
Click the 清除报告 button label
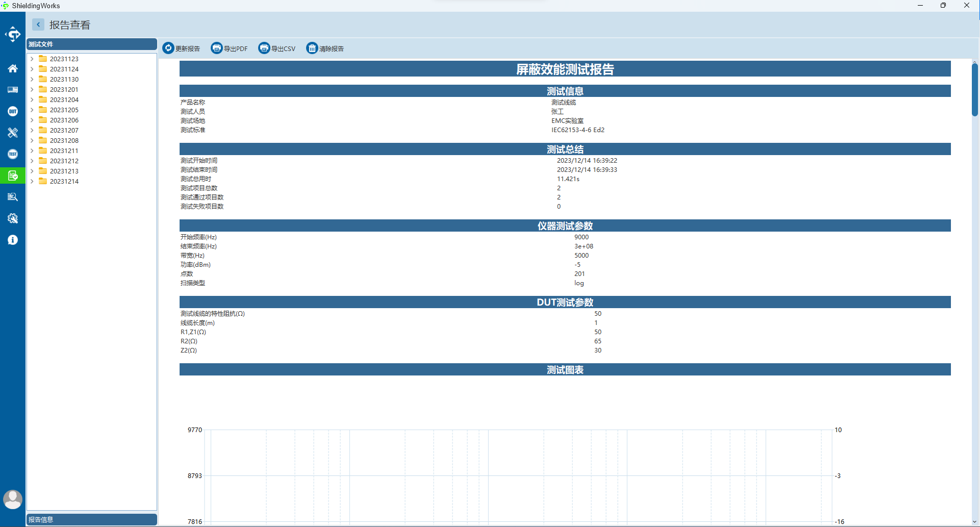[332, 49]
